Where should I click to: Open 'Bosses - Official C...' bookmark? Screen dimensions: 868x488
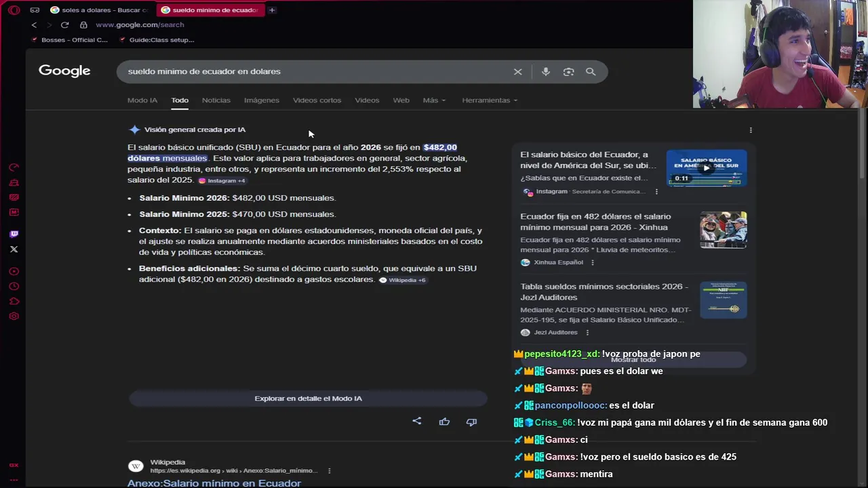(x=69, y=40)
